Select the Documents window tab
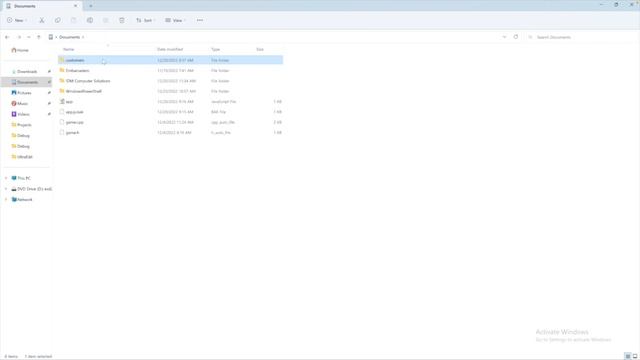640x360 pixels. point(42,6)
